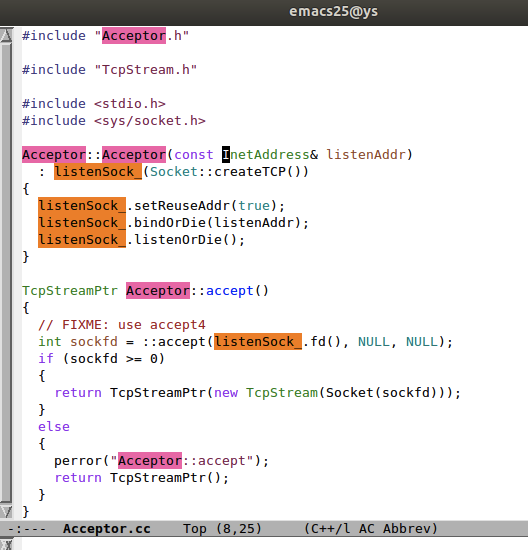
Task: Click setReuseAddr(true) call
Action: point(206,206)
